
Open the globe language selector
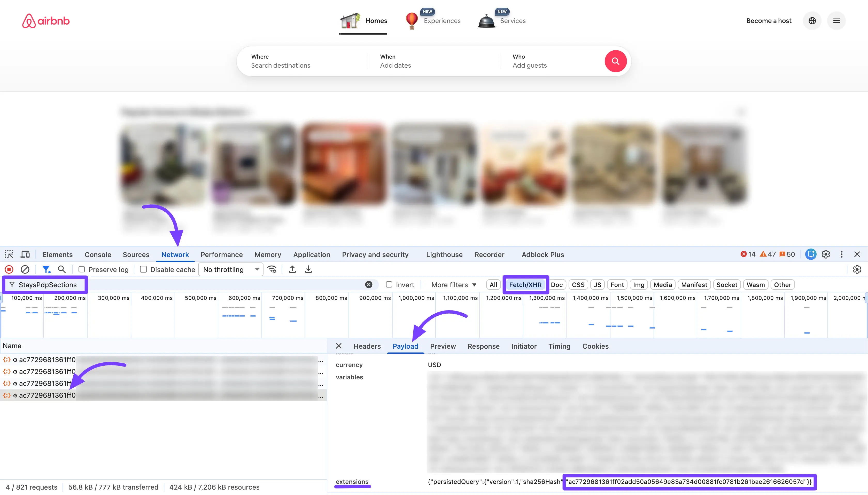click(x=812, y=21)
